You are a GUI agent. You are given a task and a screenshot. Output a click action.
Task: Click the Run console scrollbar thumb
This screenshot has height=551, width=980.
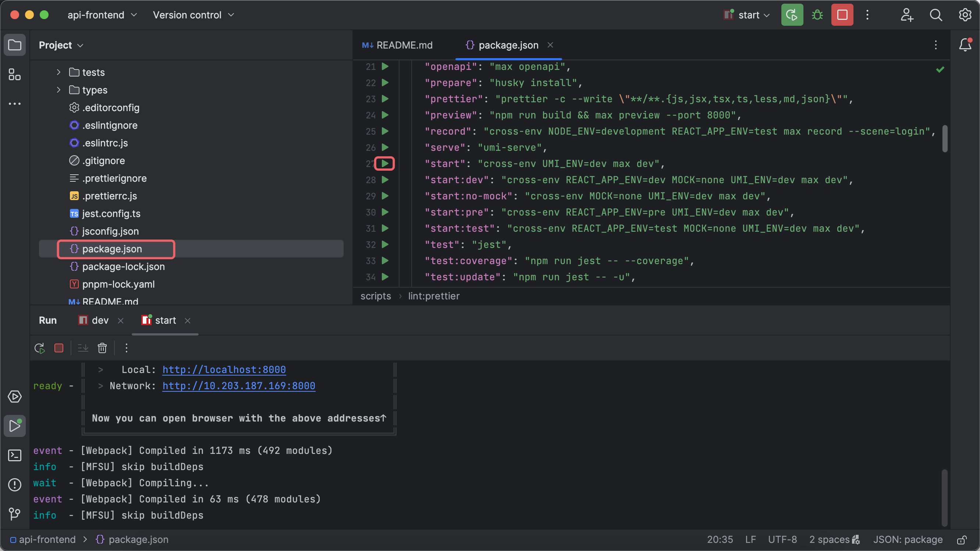(945, 498)
